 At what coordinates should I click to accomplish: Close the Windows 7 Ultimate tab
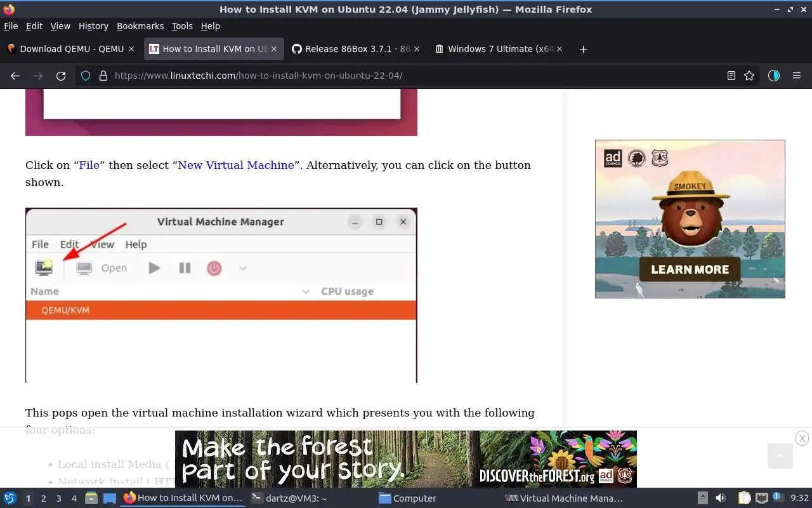[x=560, y=49]
